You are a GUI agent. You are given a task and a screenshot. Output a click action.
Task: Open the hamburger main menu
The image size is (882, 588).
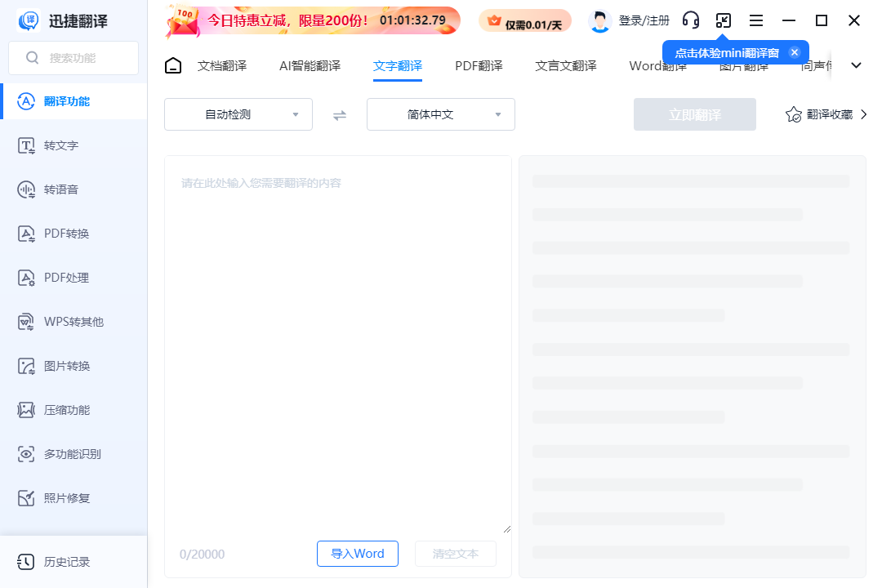[756, 20]
